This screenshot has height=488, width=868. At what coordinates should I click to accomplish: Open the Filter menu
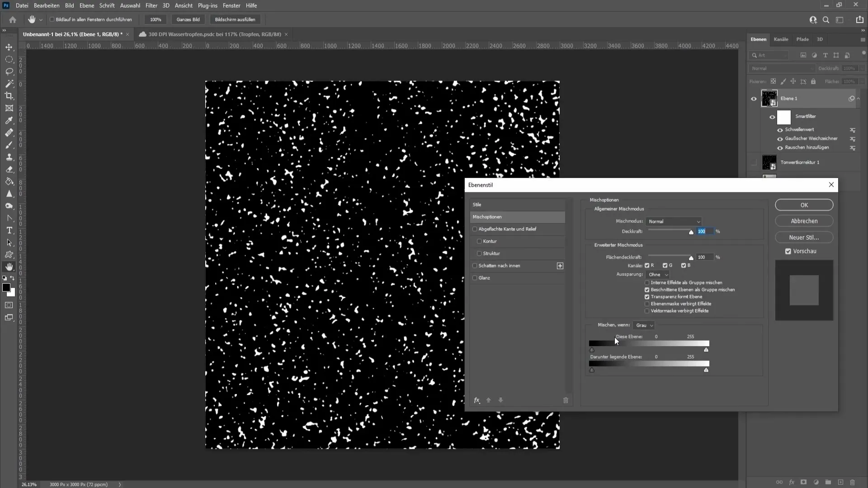(151, 5)
